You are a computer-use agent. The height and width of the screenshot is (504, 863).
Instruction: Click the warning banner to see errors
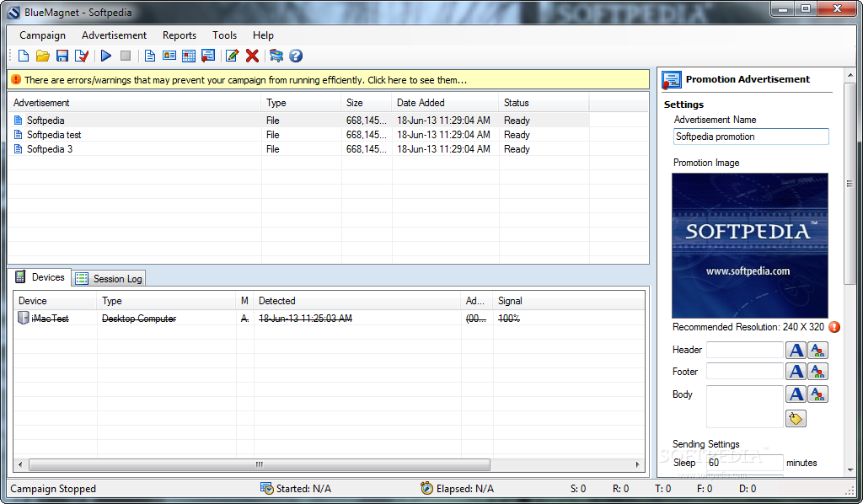[329, 80]
